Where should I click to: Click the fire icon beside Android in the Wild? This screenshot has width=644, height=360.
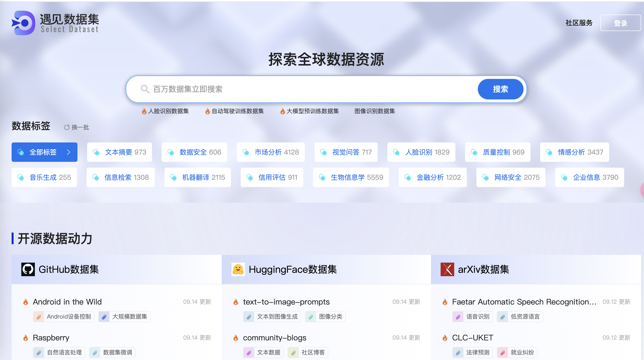[x=26, y=302]
